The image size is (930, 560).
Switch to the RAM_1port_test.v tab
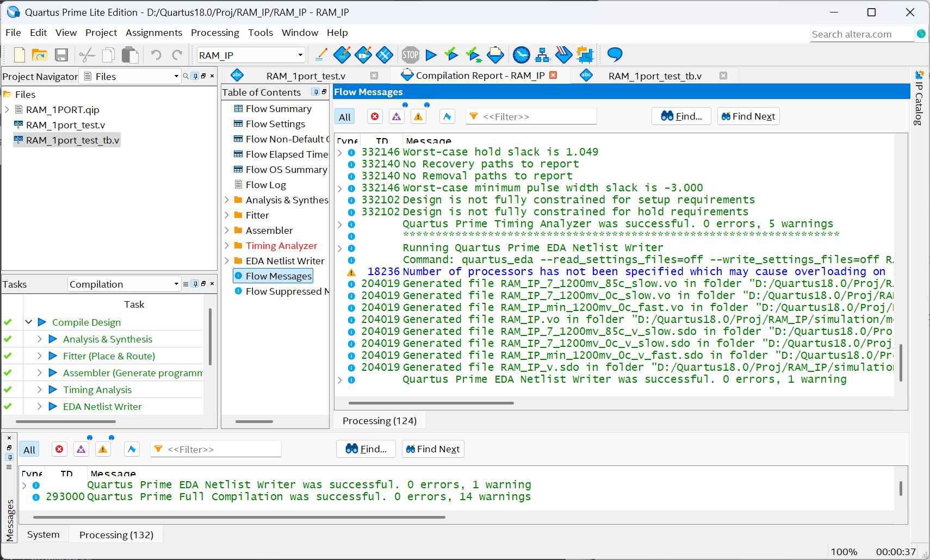[x=306, y=76]
